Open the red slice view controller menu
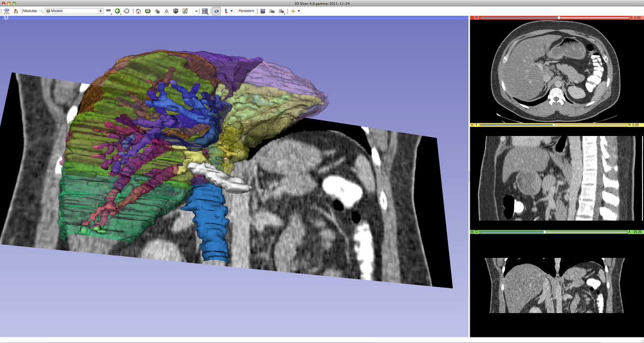 pyautogui.click(x=472, y=17)
